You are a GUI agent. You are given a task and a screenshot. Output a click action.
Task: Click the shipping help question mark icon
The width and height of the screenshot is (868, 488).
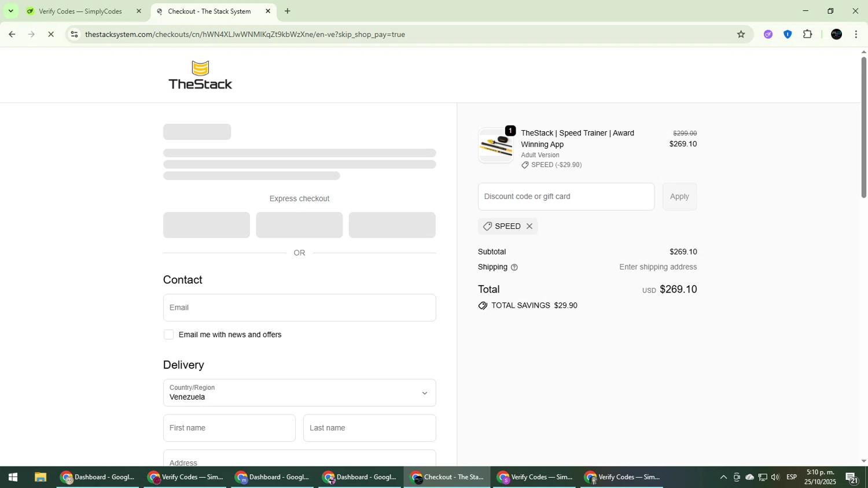point(514,267)
